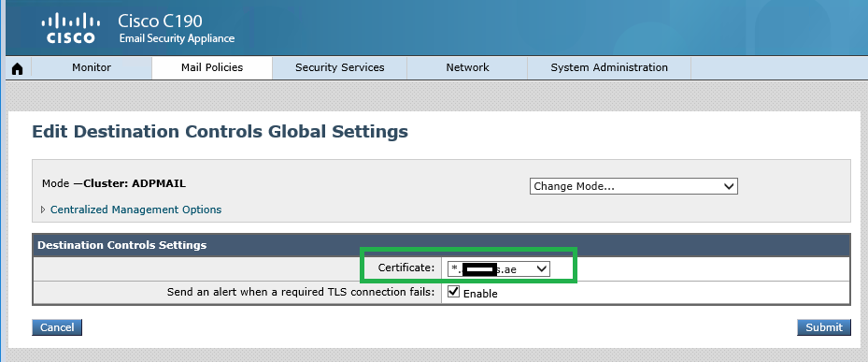Expand Centralized Management Options
Image resolution: width=868 pixels, height=362 pixels.
[x=43, y=210]
